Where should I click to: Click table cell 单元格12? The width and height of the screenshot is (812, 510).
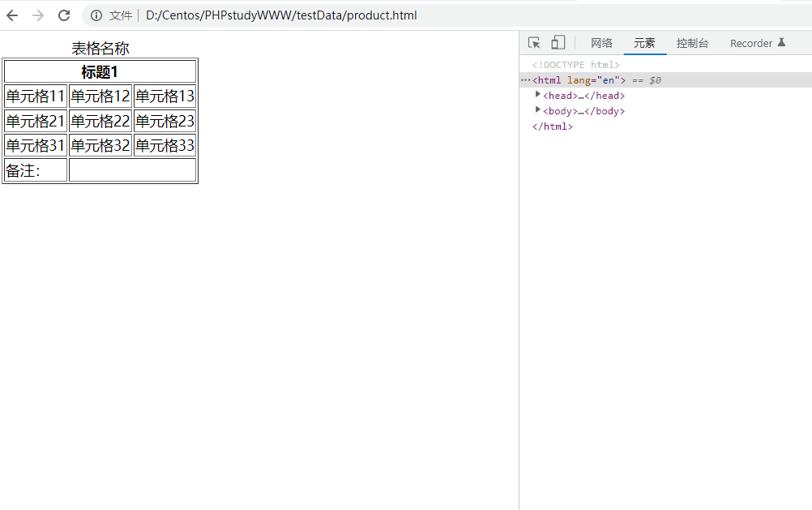(x=100, y=96)
